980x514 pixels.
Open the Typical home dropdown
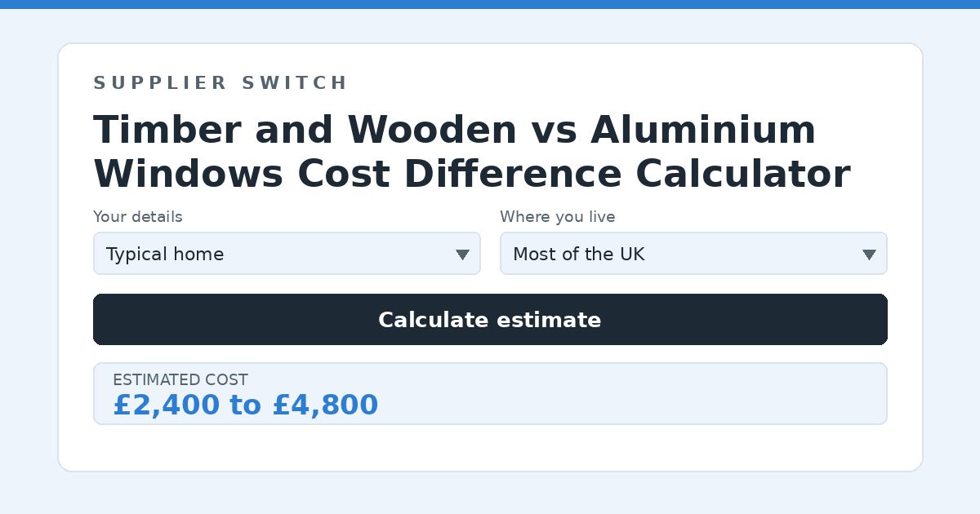tap(287, 254)
